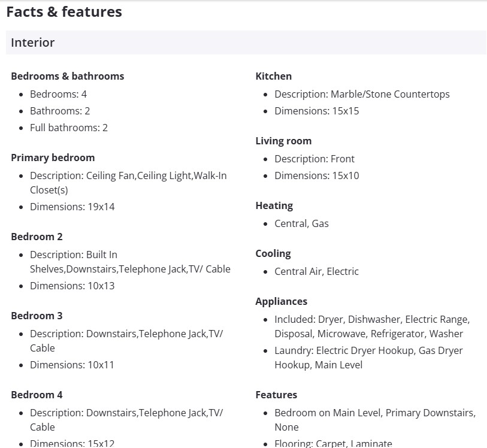Select the Central Air, Electric cooling entry

(x=316, y=271)
